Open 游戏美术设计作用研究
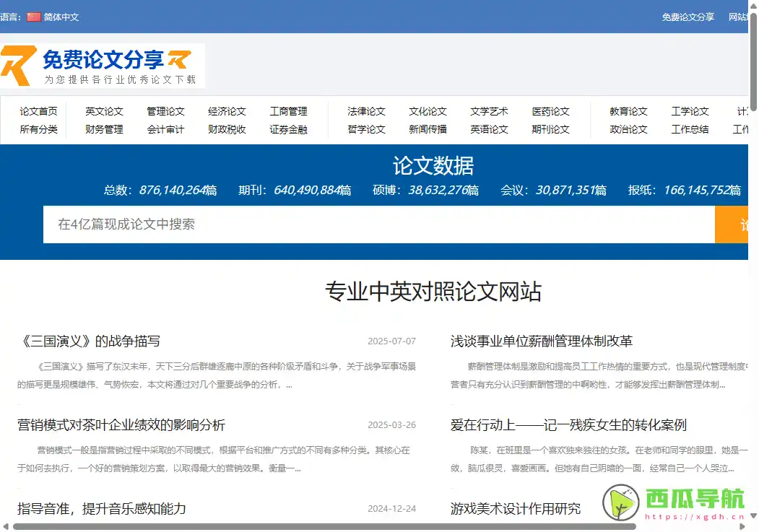This screenshot has width=759, height=532. point(517,509)
